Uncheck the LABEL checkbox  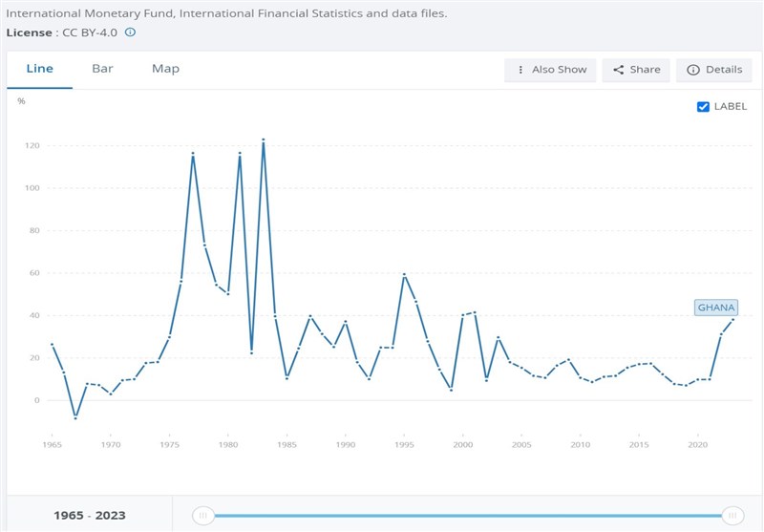(x=704, y=107)
